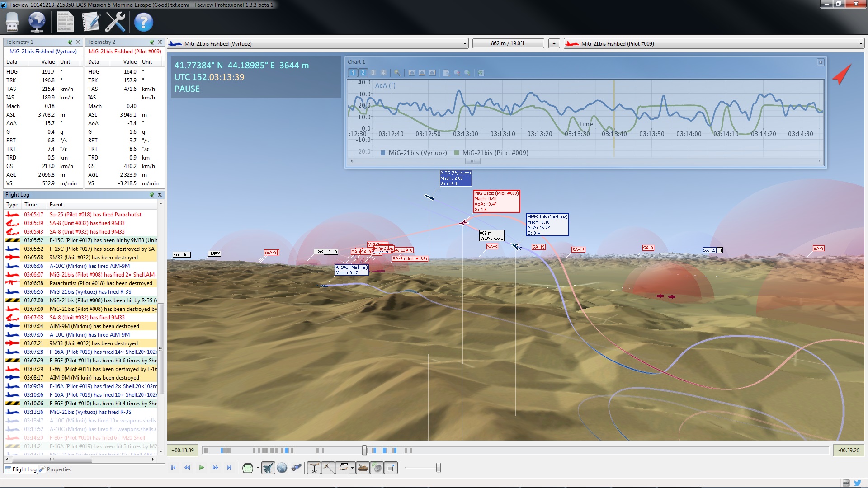
Task: Click the playback speed slider handle
Action: click(x=438, y=468)
